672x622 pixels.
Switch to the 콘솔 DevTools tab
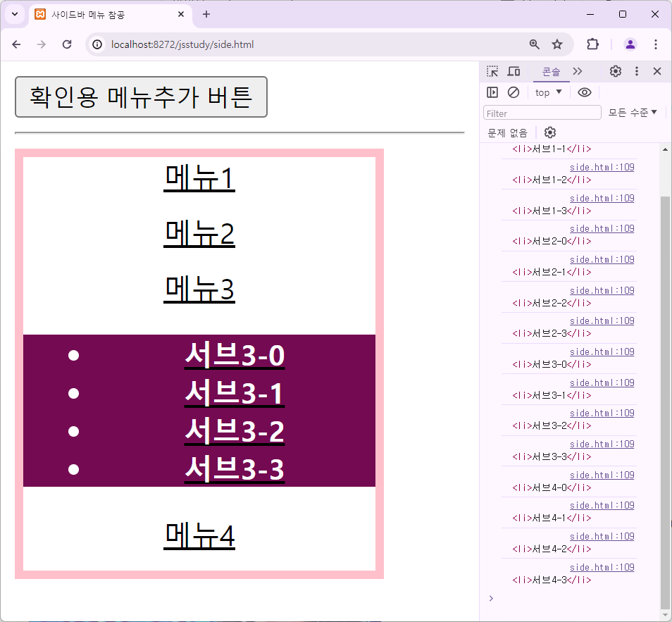click(551, 71)
